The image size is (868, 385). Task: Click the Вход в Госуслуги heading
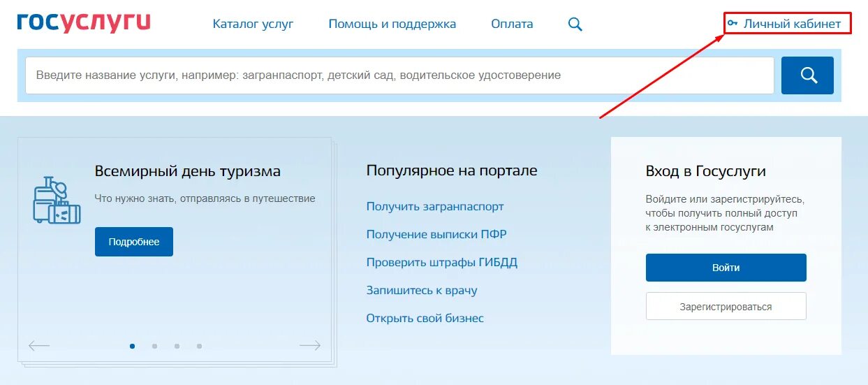[706, 171]
